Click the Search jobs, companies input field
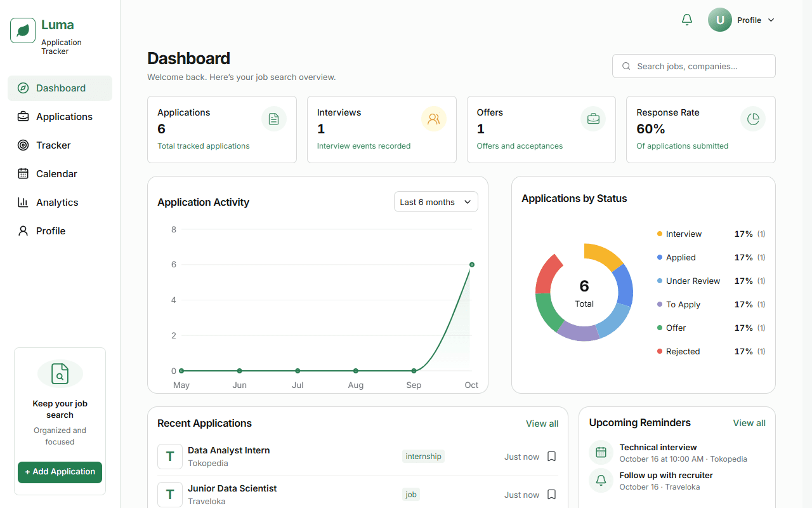 pos(694,66)
